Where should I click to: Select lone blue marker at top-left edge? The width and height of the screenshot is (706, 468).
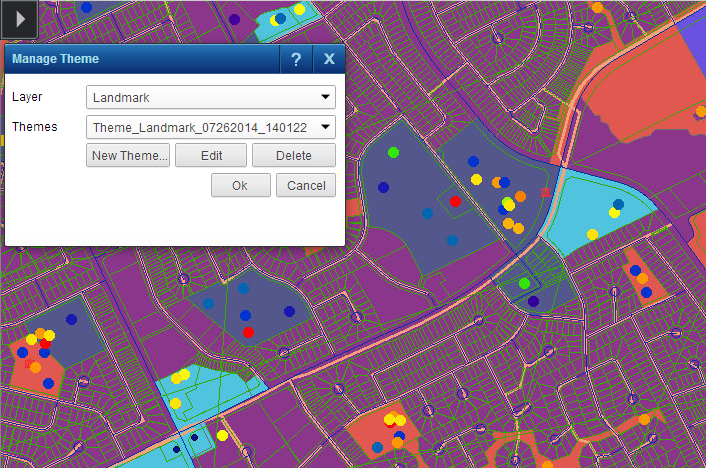coord(86,7)
